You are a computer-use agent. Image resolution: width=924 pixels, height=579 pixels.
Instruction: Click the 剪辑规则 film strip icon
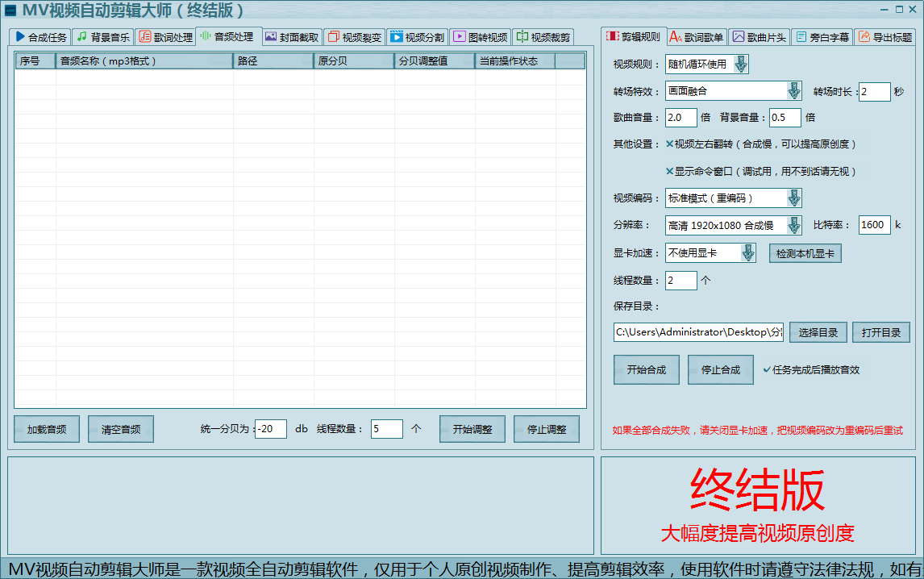click(x=612, y=36)
